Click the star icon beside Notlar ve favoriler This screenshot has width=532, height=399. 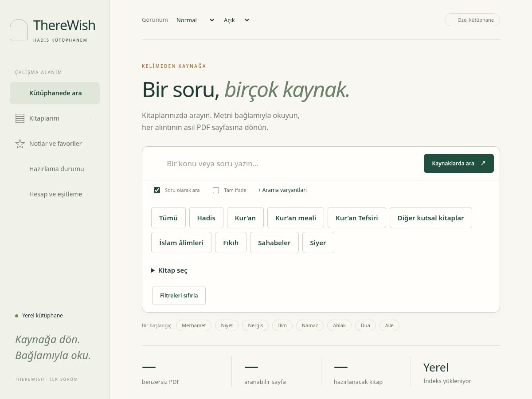[20, 144]
